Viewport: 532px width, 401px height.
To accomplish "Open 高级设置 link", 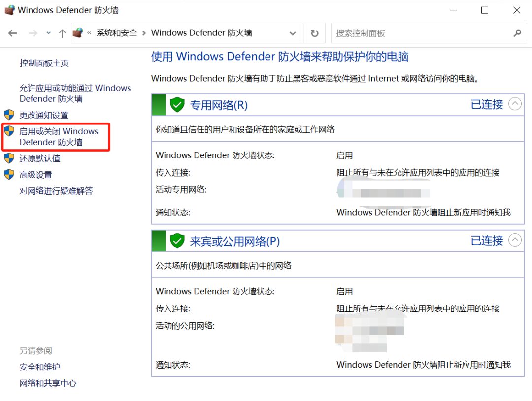I will [35, 175].
